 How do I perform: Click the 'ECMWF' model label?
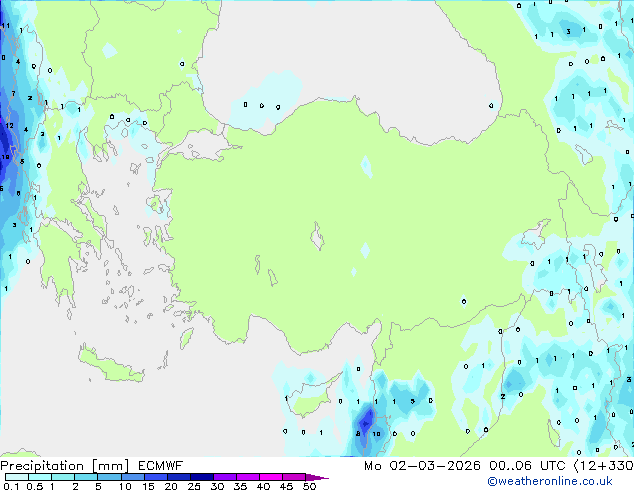tap(161, 466)
